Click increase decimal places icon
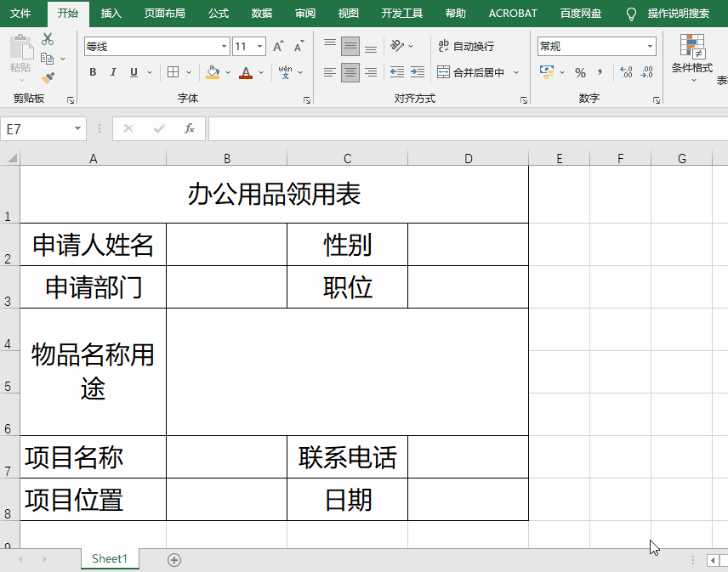This screenshot has height=572, width=728. 626,72
